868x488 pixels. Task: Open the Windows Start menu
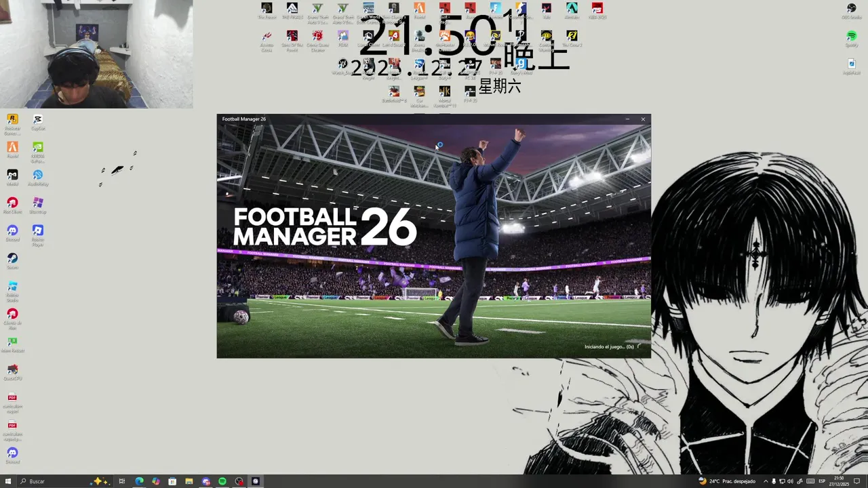(x=8, y=481)
